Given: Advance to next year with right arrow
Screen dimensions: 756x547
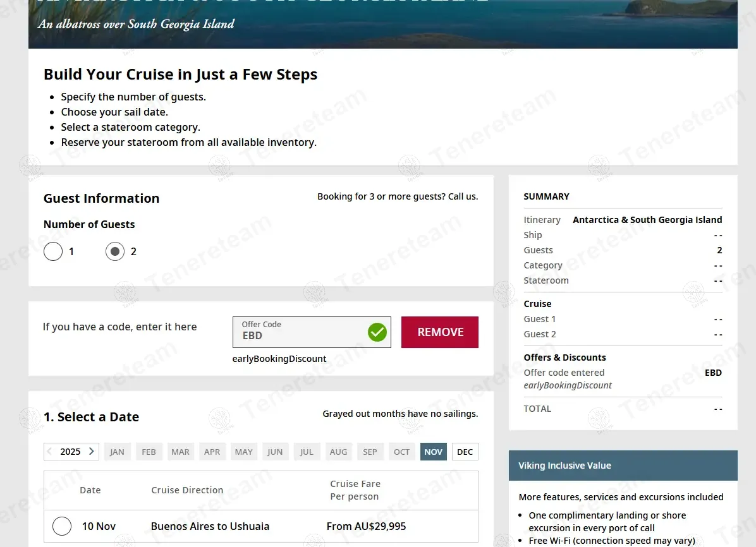Looking at the screenshot, I should point(92,452).
